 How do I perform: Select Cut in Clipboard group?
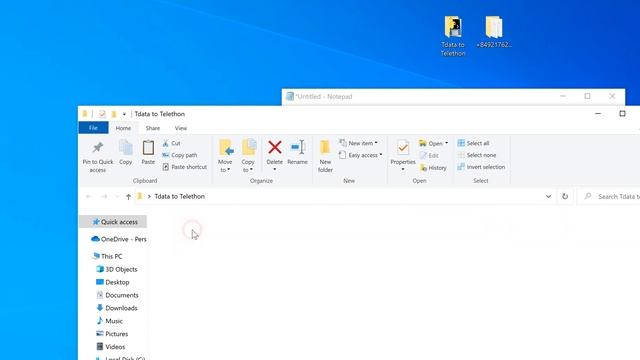tap(171, 143)
